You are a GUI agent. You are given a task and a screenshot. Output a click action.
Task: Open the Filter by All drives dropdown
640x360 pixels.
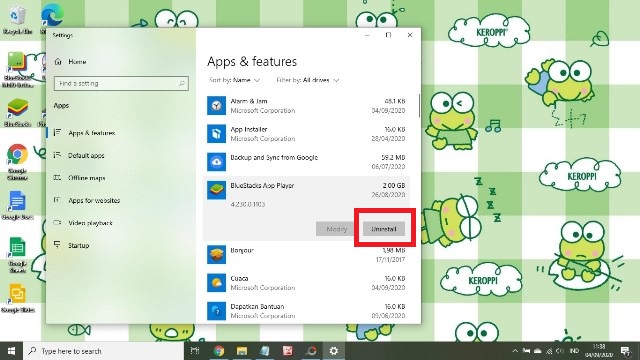308,80
